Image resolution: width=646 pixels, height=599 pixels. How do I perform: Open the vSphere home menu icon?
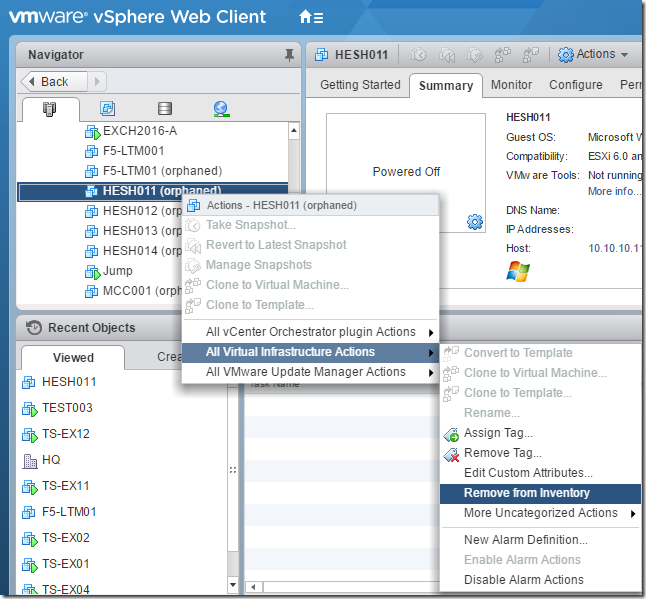coord(311,17)
